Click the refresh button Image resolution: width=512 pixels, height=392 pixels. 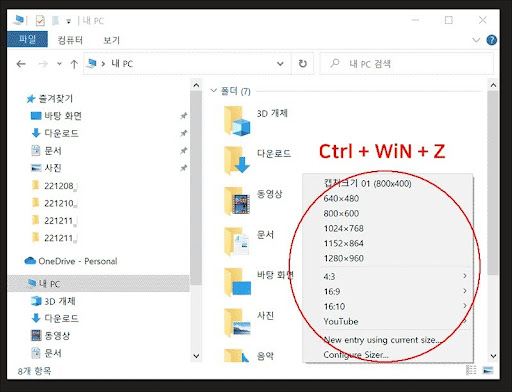(x=302, y=64)
